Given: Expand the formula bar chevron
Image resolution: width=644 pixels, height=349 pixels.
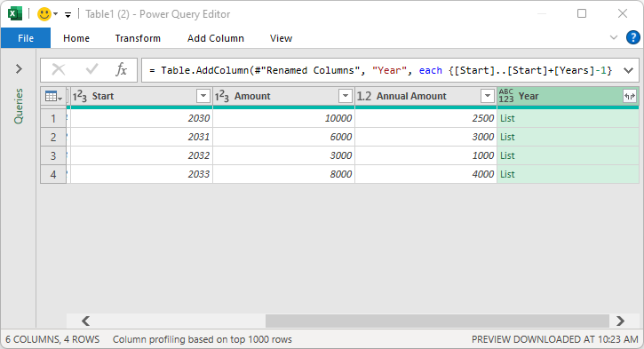Looking at the screenshot, I should 628,70.
